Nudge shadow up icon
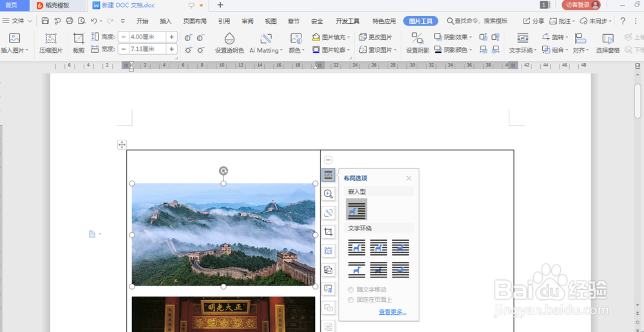 (484, 37)
